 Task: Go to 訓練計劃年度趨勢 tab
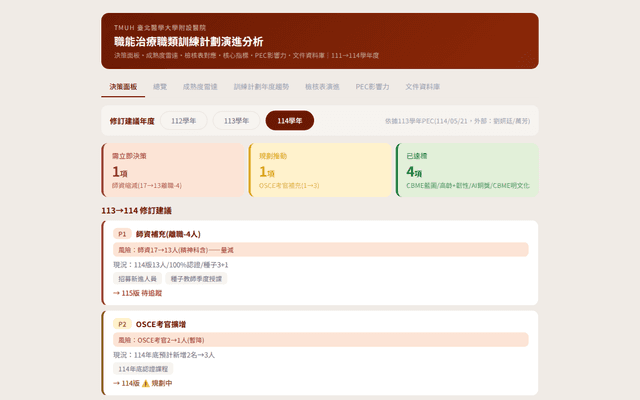pos(261,87)
